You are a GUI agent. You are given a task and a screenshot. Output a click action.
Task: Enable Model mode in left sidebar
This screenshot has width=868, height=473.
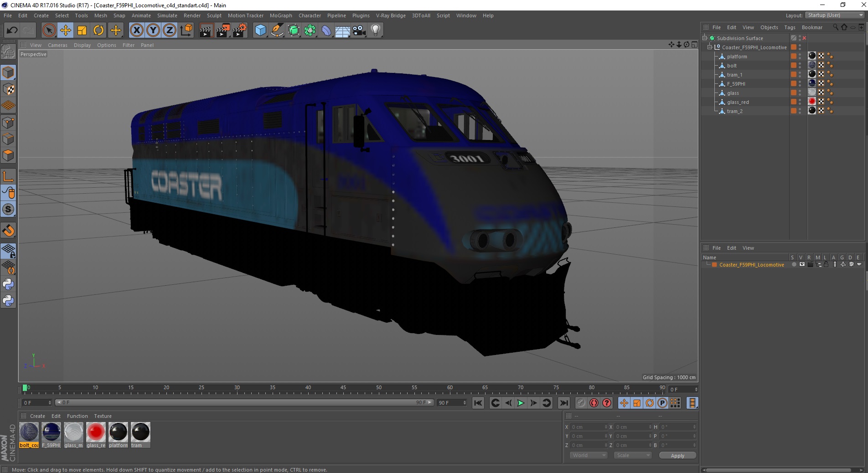(8, 73)
